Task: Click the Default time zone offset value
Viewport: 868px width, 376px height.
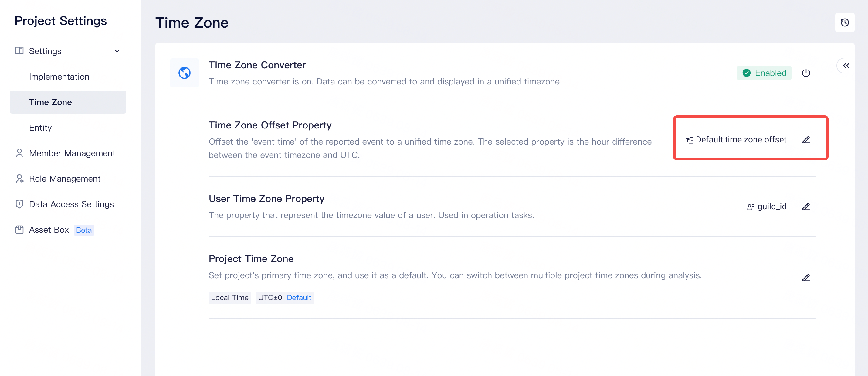Action: 741,140
